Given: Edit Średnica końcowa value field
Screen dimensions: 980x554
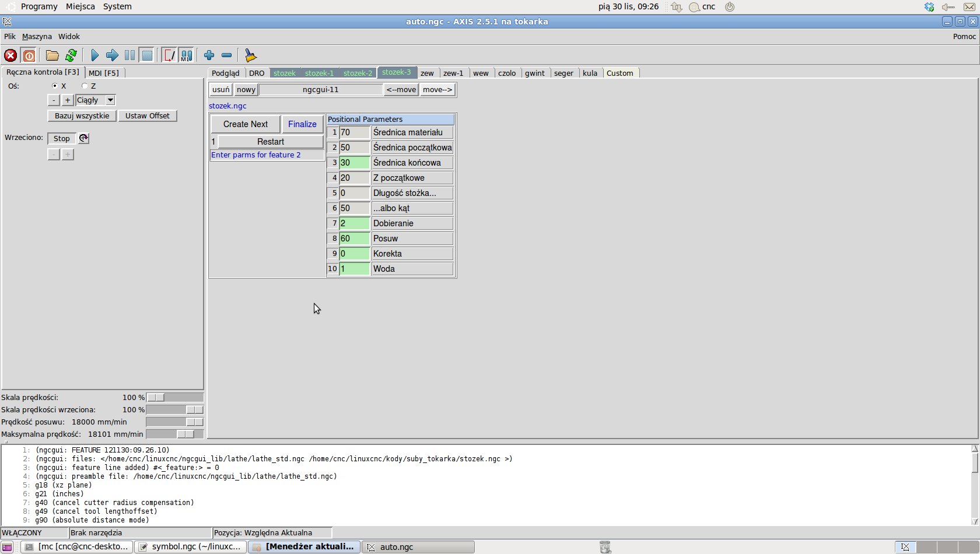Looking at the screenshot, I should pyautogui.click(x=355, y=163).
